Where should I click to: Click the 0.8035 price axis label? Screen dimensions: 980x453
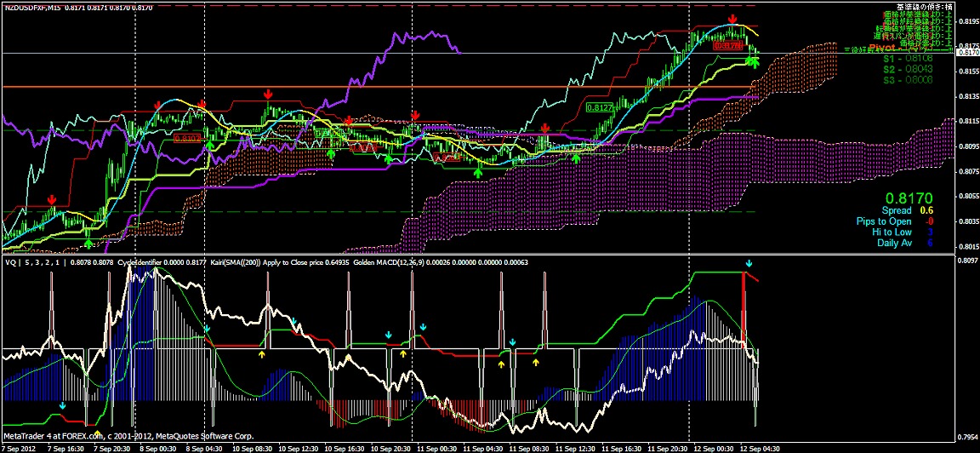pyautogui.click(x=967, y=221)
